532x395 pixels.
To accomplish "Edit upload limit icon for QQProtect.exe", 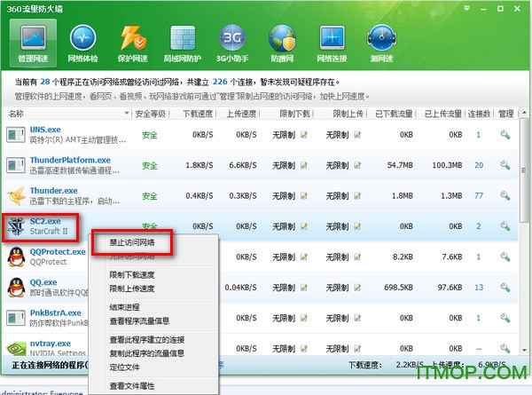I will (x=357, y=257).
